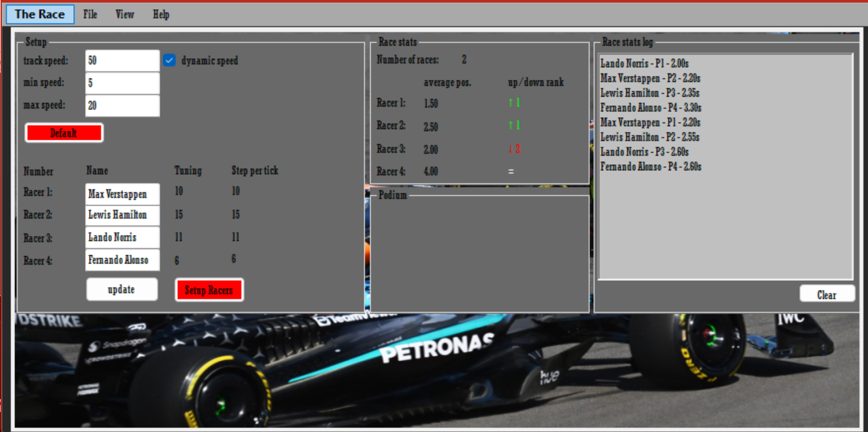Viewport: 868px width, 432px height.
Task: Open the Help menu
Action: coord(161,14)
